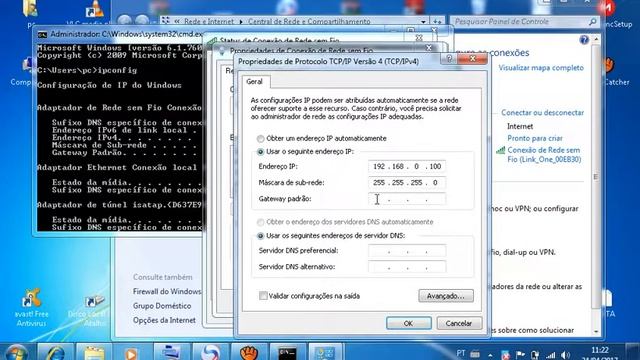Open address bar history dropdown arrow
The width and height of the screenshot is (640, 360).
tap(423, 22)
